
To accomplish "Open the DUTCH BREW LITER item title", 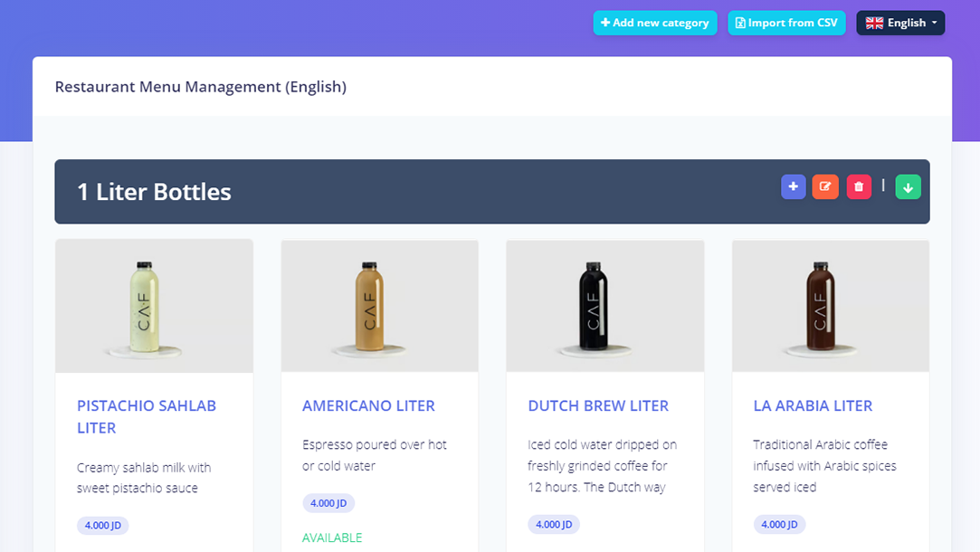I will click(x=598, y=405).
